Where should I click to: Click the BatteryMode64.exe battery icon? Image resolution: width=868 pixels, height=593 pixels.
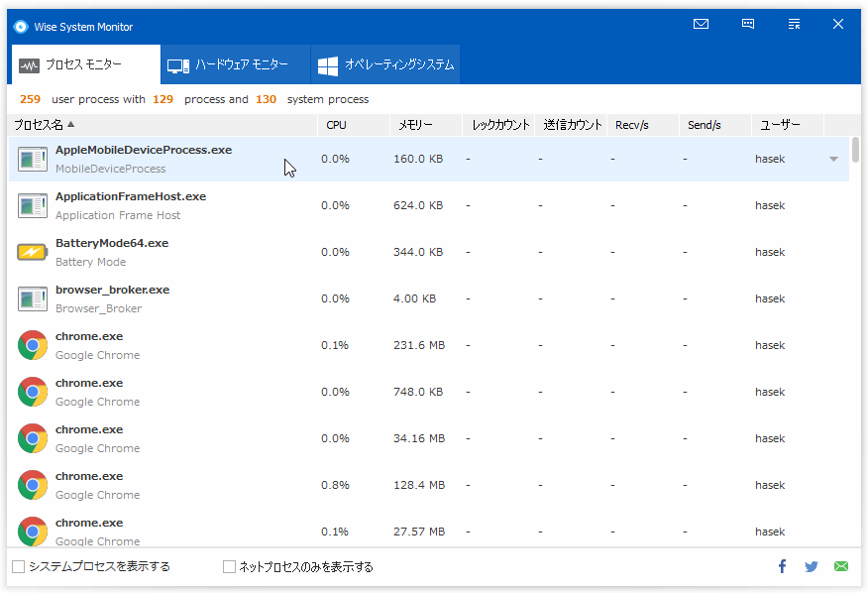(x=33, y=252)
